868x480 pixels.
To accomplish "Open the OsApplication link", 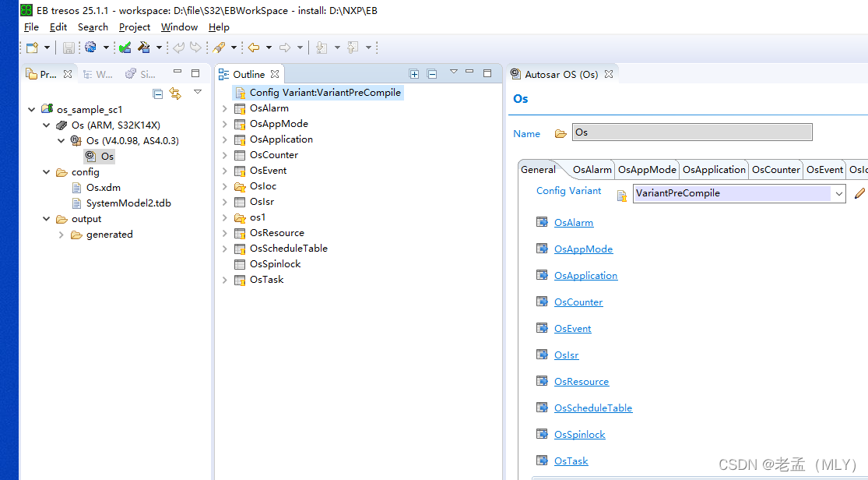I will point(585,276).
